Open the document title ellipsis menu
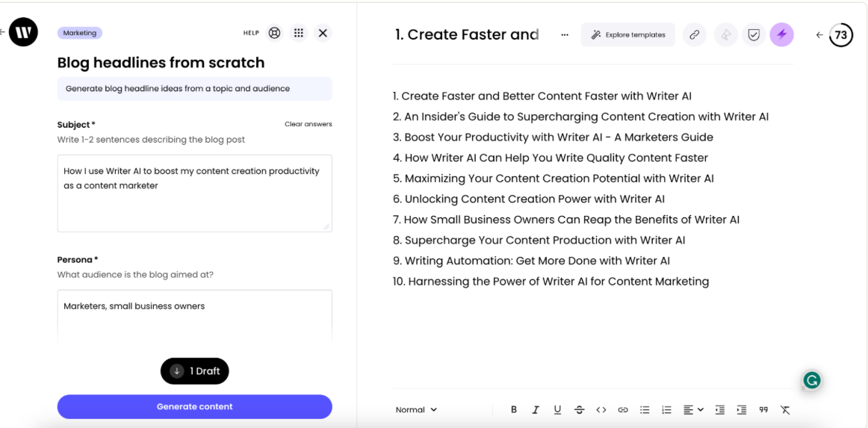868x428 pixels. (x=565, y=34)
